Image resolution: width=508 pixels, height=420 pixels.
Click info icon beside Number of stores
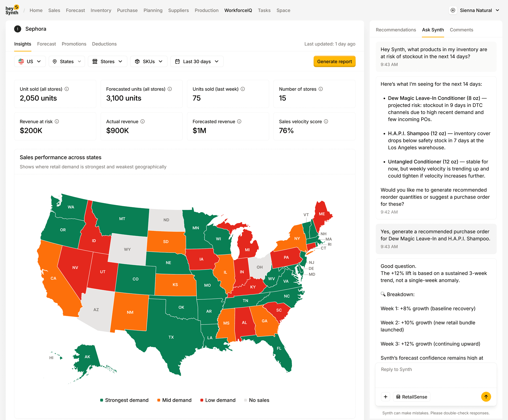(321, 89)
